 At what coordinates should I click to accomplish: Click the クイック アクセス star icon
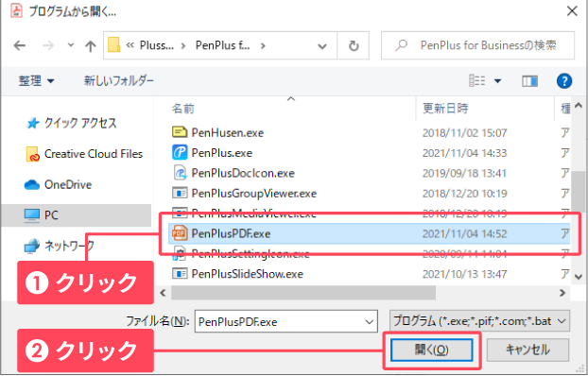click(33, 124)
